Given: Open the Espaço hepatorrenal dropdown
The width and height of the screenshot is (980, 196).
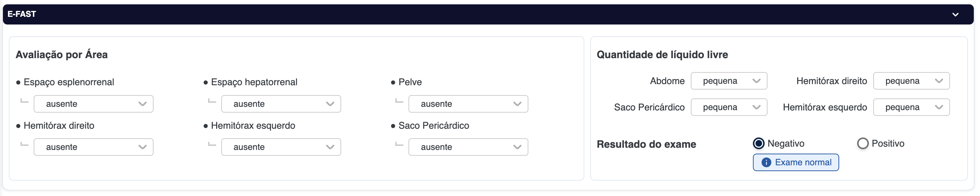Looking at the screenshot, I should click(281, 104).
